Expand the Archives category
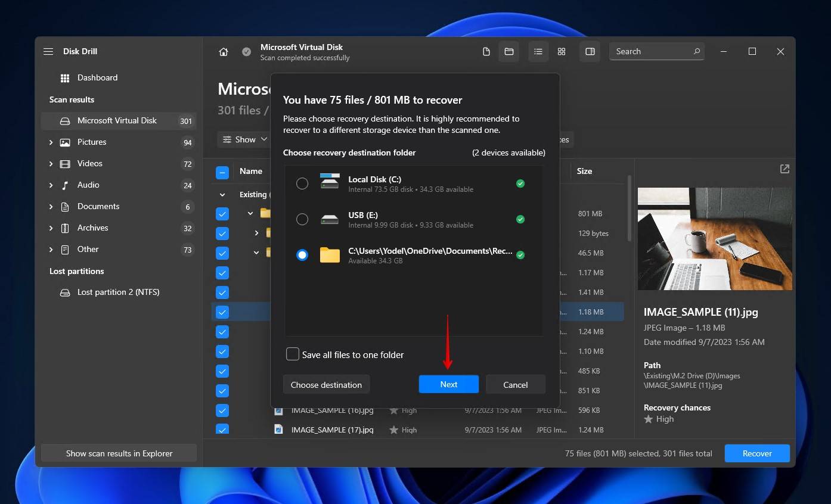831x504 pixels. click(x=51, y=228)
